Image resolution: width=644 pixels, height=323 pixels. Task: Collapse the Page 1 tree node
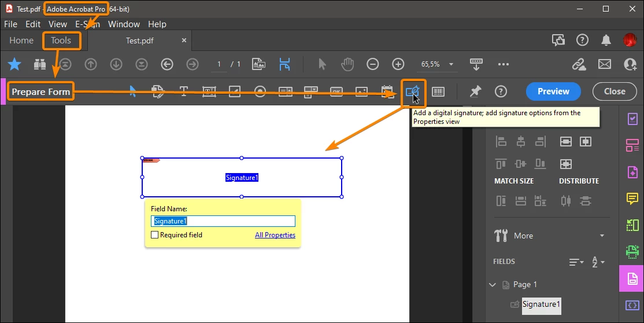click(x=493, y=285)
